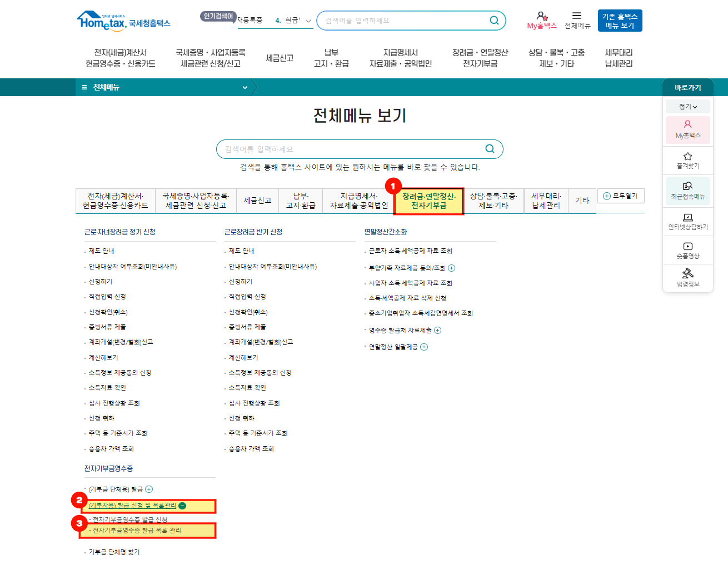
Task: Open My홈택스 user icon in header
Action: coord(541,16)
